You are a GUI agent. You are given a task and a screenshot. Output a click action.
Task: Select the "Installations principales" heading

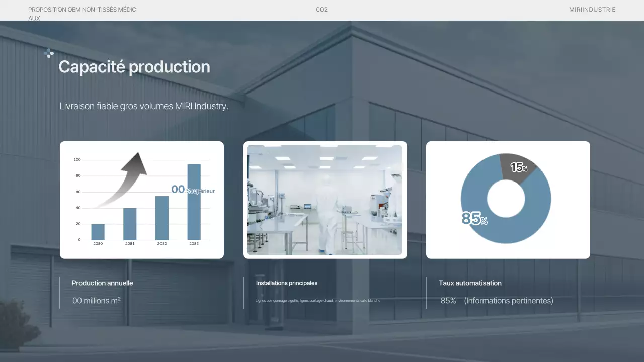(287, 283)
